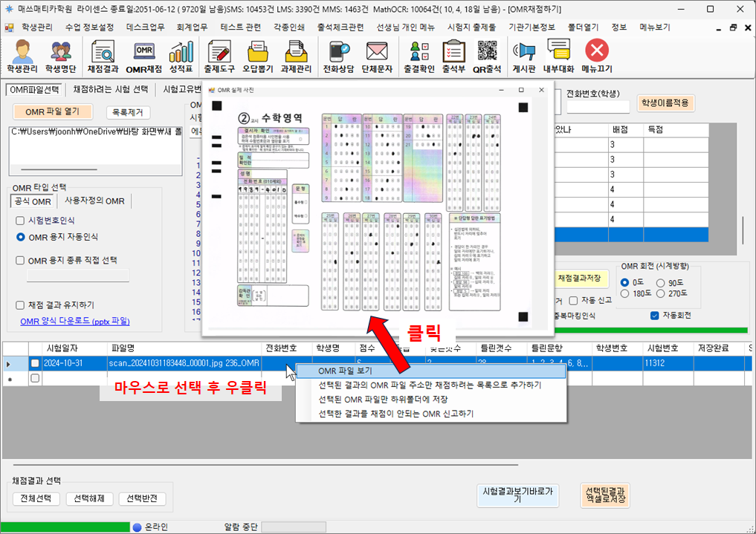Viewport: 756px width, 534px height.
Task: Switch to the 사용자정의 OMR tab
Action: (94, 201)
